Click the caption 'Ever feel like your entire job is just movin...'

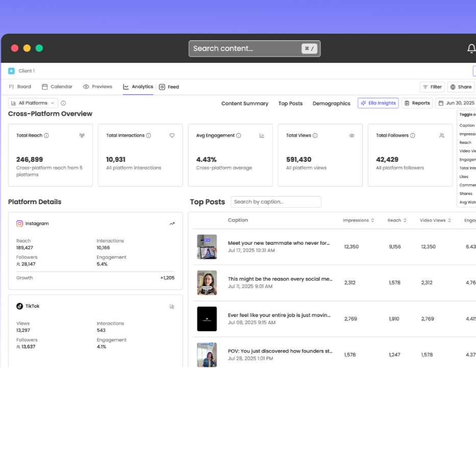coord(279,315)
